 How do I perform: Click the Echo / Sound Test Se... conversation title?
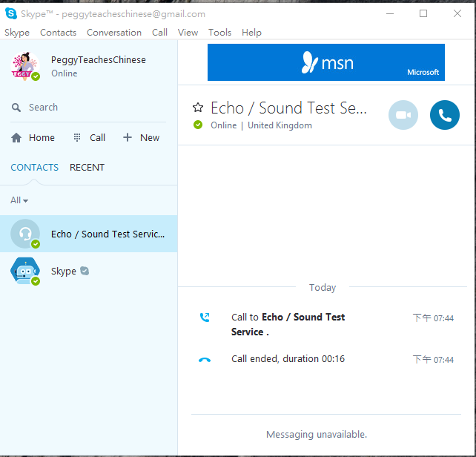point(288,108)
